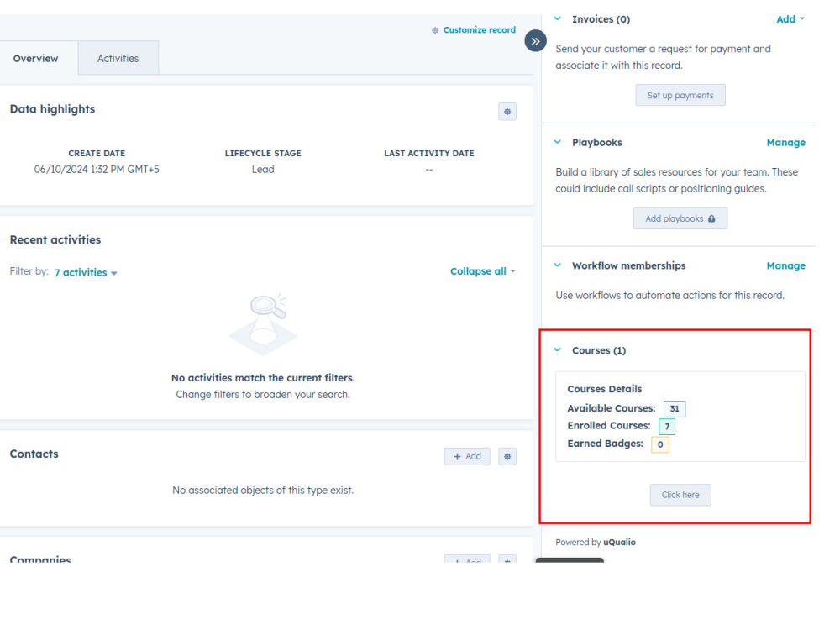Screen dimensions: 840x630
Task: Click the Recent activities heading
Action: [x=55, y=240]
